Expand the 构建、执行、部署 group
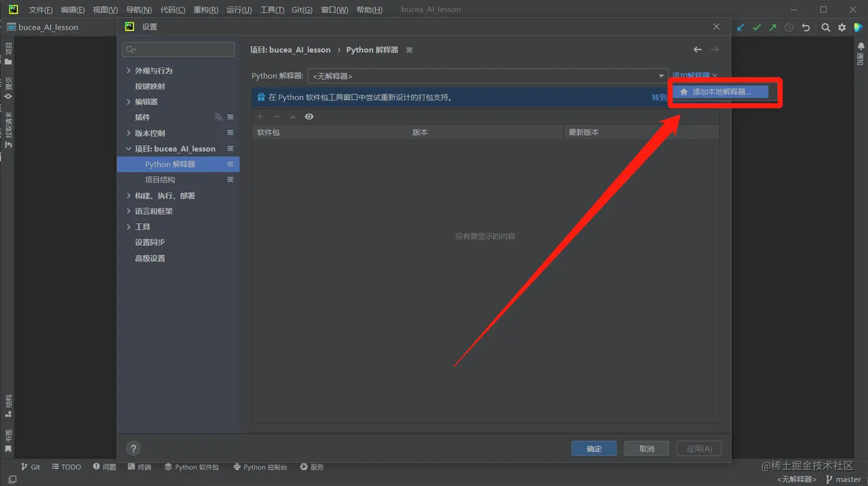Viewport: 868px width, 486px height. pyautogui.click(x=129, y=196)
